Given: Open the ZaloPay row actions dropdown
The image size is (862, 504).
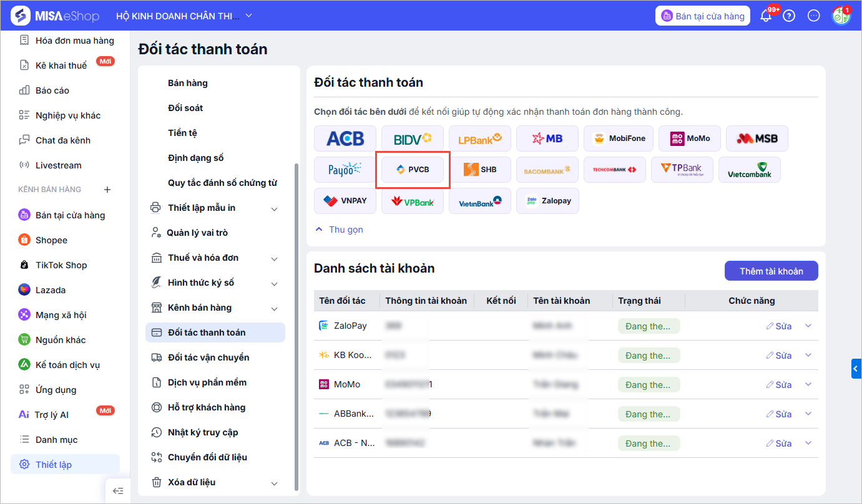Looking at the screenshot, I should [x=808, y=326].
